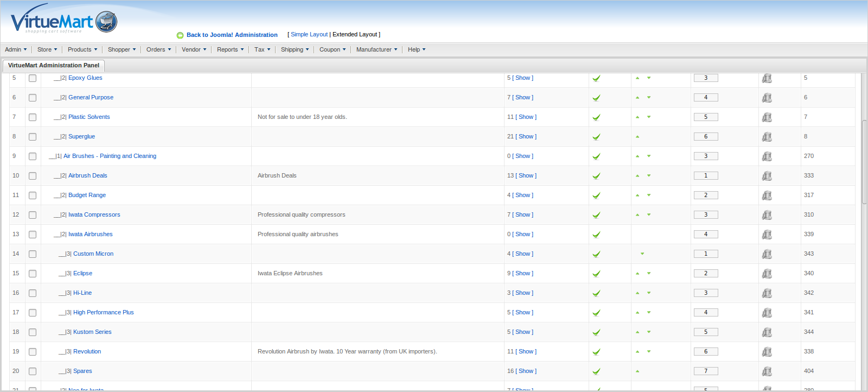Select the Budget Range checkbox

click(33, 195)
